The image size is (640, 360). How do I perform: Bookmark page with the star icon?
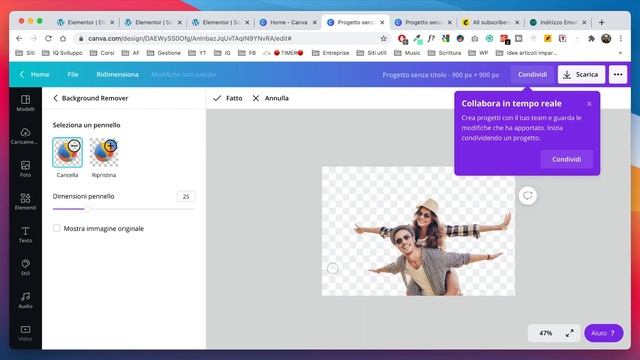pos(383,38)
